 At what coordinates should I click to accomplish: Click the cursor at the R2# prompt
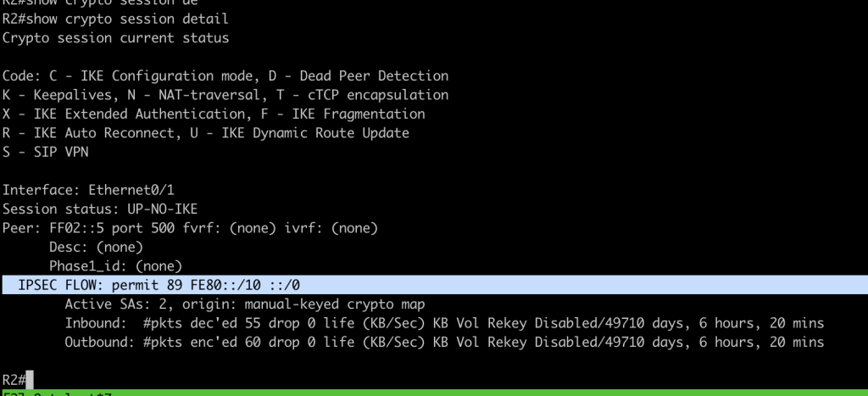tap(30, 379)
